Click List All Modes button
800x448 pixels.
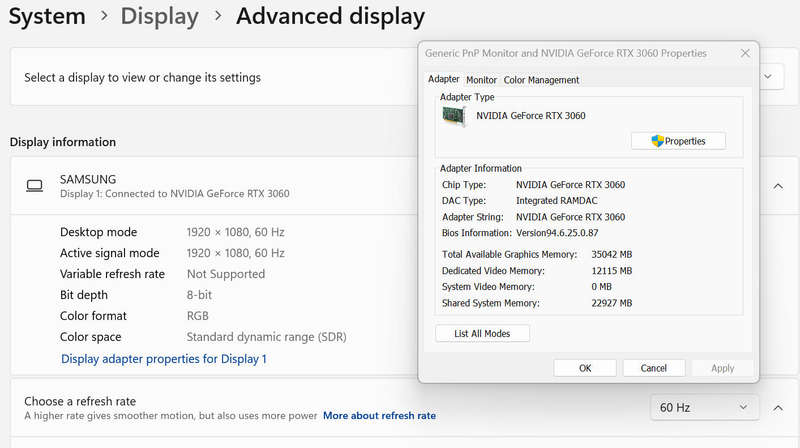tap(482, 334)
